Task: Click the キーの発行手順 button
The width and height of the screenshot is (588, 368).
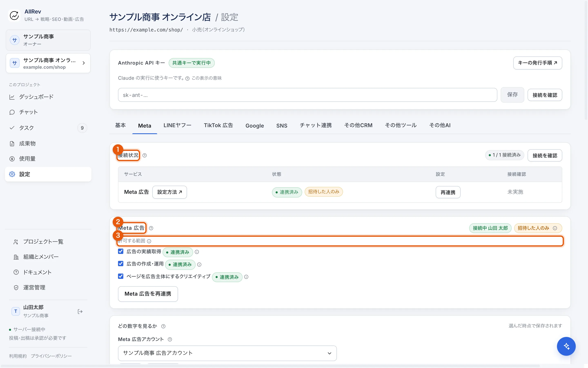Action: tap(537, 63)
